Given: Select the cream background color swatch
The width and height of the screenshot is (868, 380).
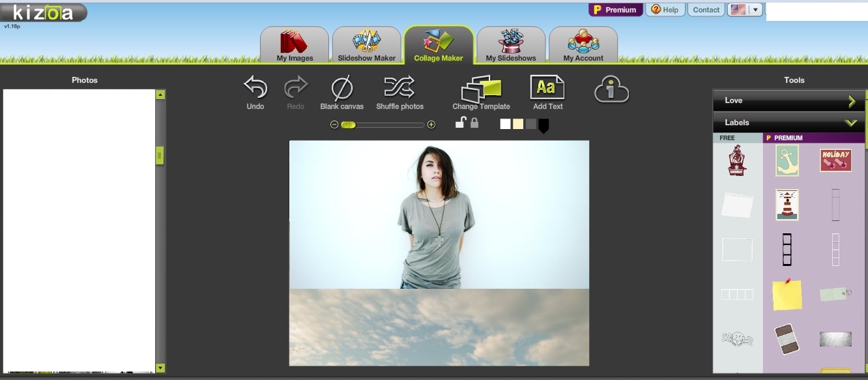Looking at the screenshot, I should [x=518, y=124].
